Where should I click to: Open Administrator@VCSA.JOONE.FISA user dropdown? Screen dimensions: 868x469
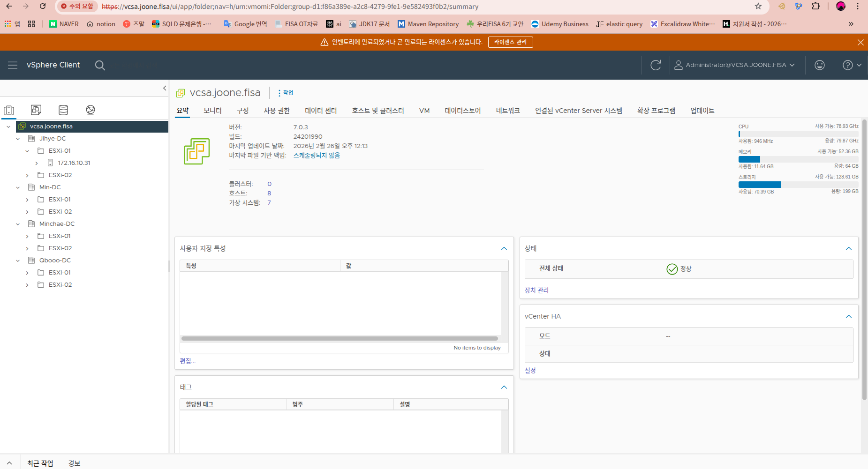pyautogui.click(x=734, y=65)
